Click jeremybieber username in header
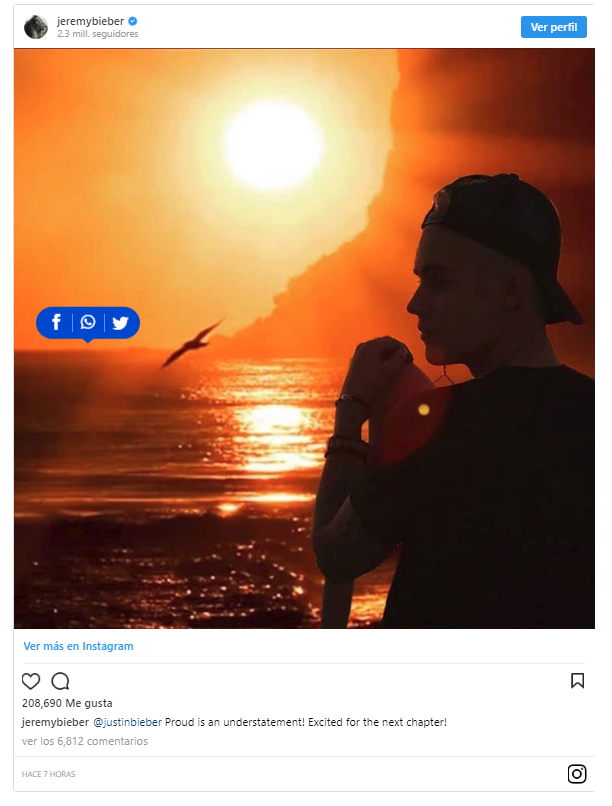 (90, 21)
